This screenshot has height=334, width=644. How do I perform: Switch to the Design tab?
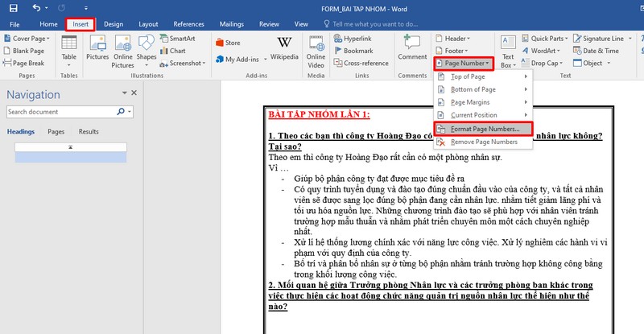pos(114,24)
